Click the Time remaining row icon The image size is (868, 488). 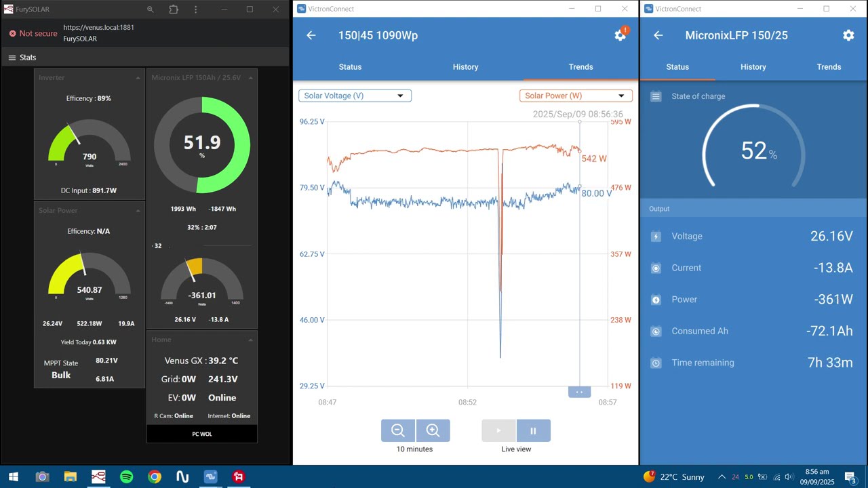point(656,363)
